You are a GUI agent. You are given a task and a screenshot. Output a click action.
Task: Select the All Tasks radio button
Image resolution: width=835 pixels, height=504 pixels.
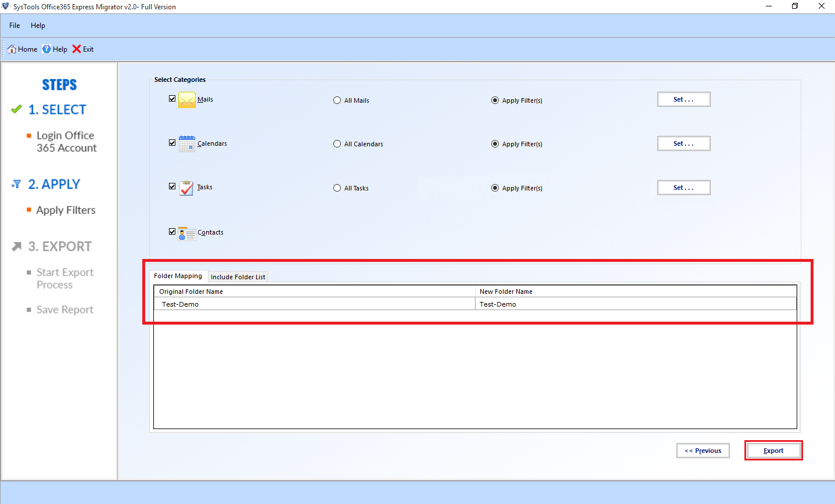[x=337, y=188]
